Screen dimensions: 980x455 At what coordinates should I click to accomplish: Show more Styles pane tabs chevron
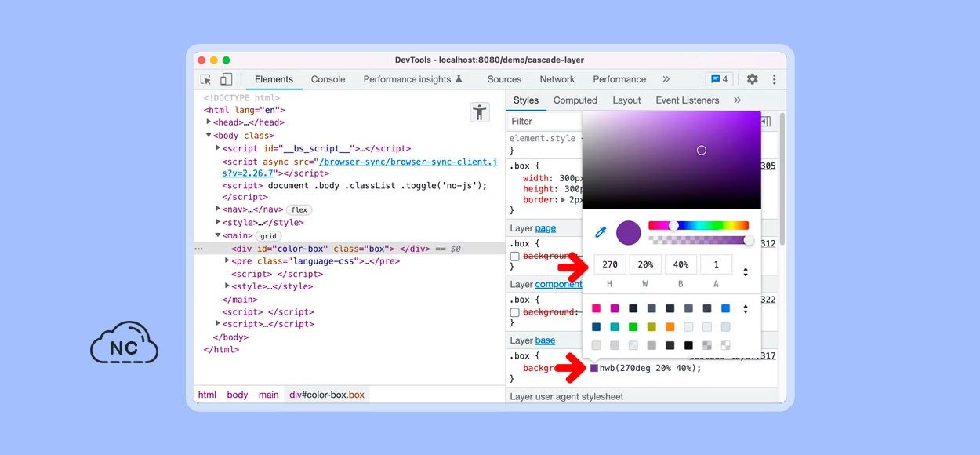tap(737, 100)
